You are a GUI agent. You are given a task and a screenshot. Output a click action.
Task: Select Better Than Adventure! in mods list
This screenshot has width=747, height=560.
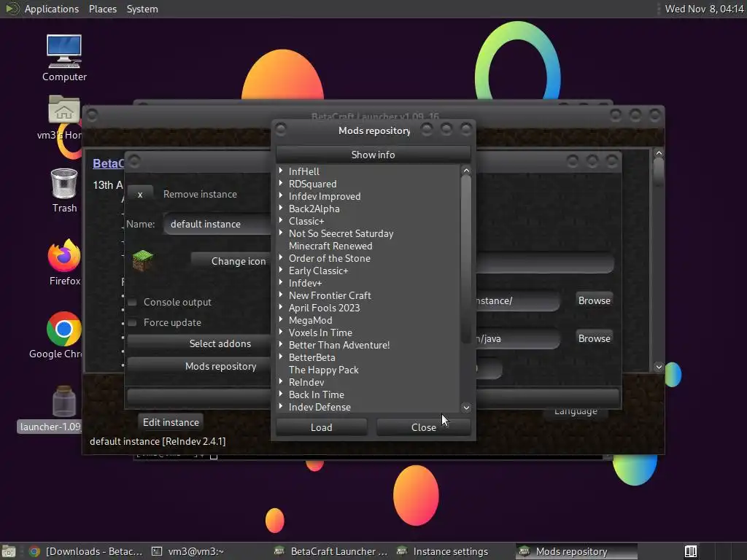click(338, 345)
